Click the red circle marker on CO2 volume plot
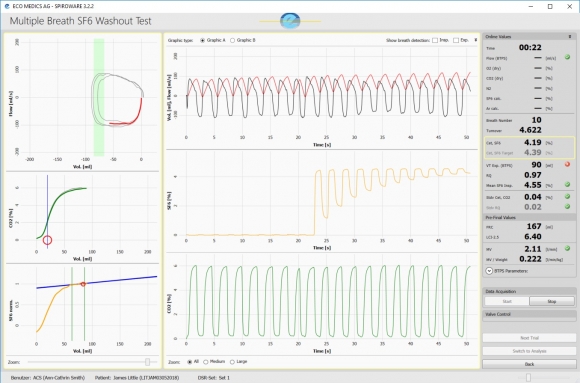Viewport: 580px width, 383px height. 47,240
